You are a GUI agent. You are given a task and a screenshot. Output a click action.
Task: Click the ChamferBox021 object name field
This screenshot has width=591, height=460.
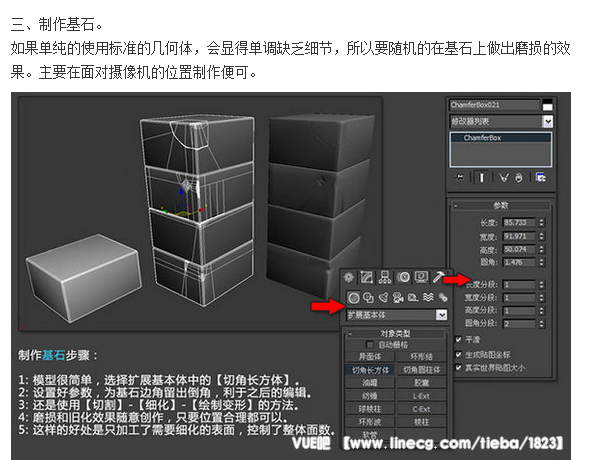(x=494, y=105)
